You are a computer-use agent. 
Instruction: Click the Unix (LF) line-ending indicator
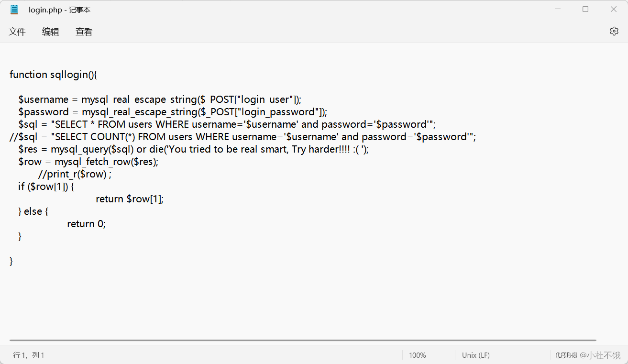tap(475, 355)
